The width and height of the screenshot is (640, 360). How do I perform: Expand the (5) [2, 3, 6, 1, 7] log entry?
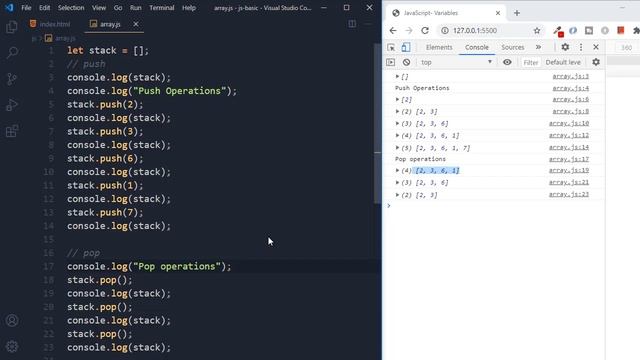tap(397, 148)
